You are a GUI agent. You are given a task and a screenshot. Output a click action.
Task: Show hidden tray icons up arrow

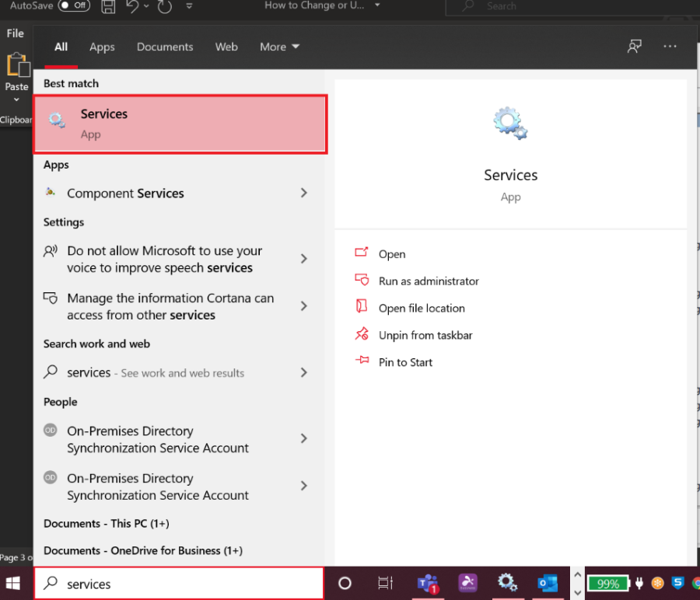point(577,574)
